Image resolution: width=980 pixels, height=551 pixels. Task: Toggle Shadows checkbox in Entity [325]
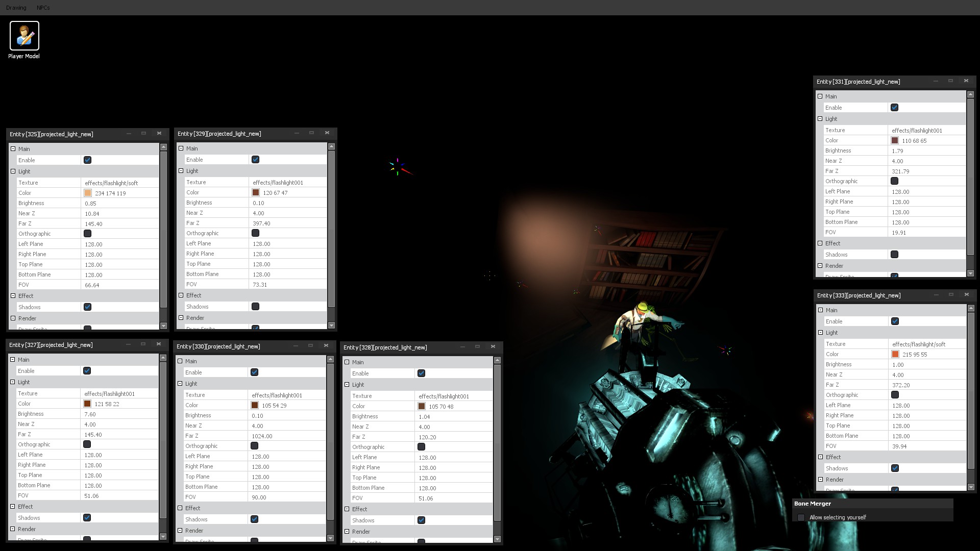click(87, 307)
